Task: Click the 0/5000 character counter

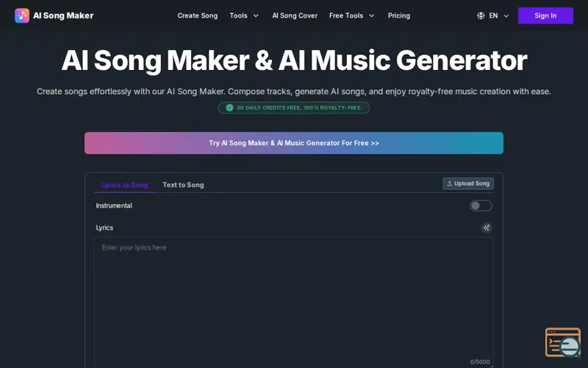Action: (x=480, y=361)
